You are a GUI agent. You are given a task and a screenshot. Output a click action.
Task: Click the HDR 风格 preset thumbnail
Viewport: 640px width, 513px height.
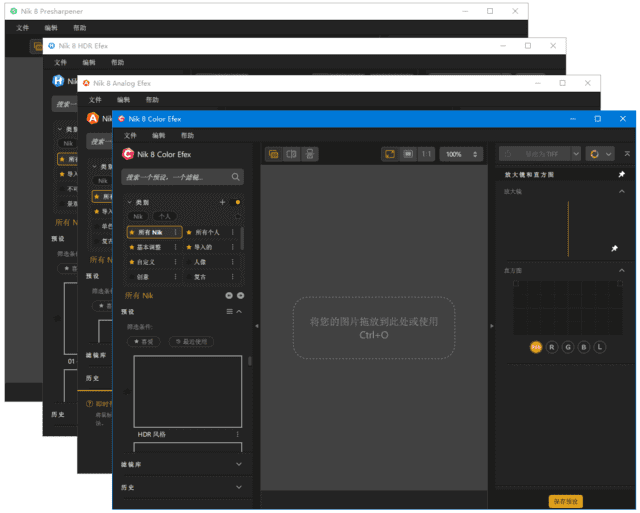(188, 391)
